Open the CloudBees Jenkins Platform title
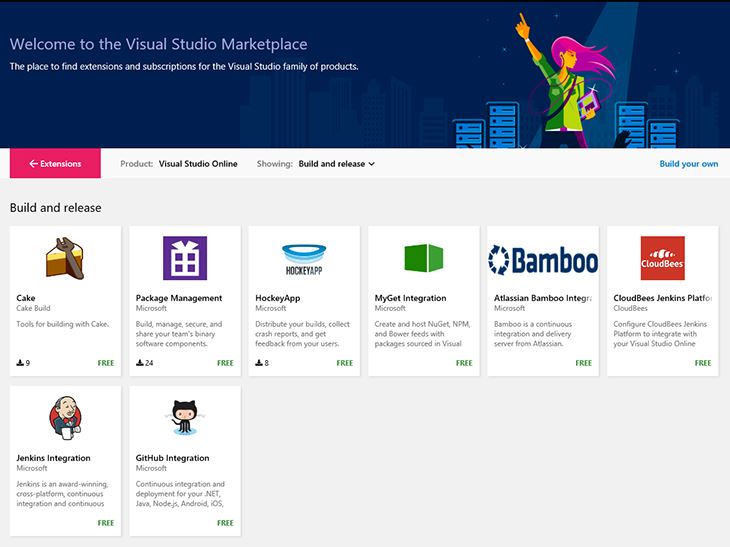The height and width of the screenshot is (547, 730). pyautogui.click(x=662, y=298)
